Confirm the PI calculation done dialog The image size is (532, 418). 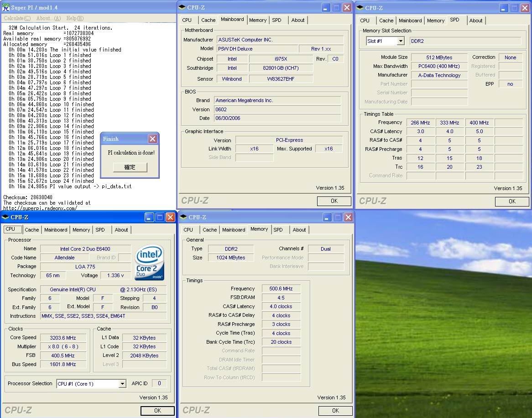point(130,167)
